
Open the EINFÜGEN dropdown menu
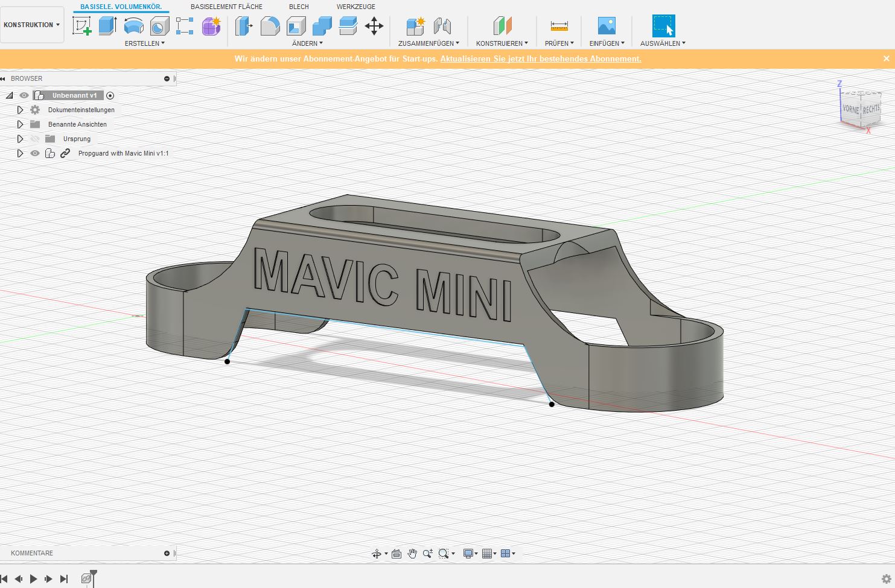607,43
